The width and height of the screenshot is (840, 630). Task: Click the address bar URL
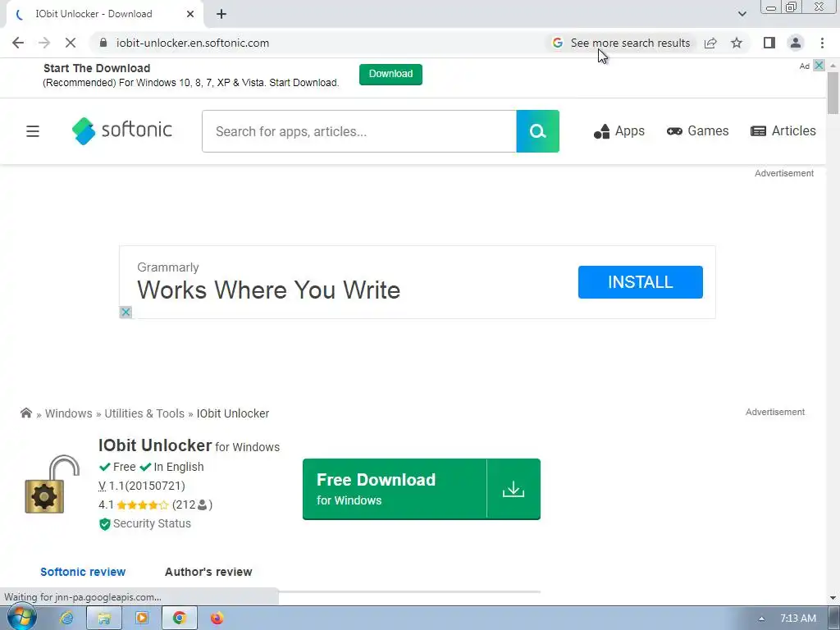[193, 43]
